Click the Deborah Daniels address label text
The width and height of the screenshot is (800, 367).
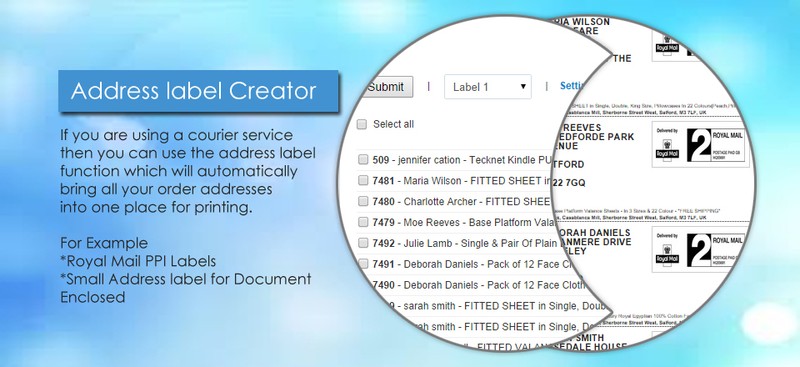pos(593,242)
